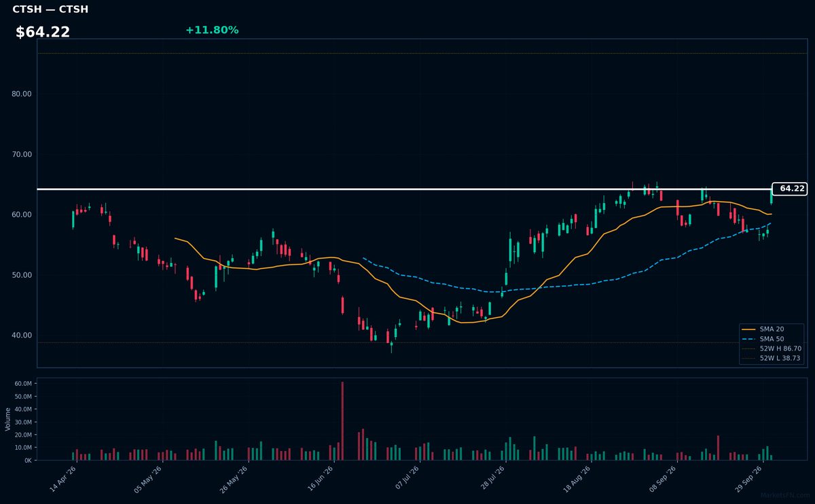Click the 08 Sep '26 date label

(663, 479)
